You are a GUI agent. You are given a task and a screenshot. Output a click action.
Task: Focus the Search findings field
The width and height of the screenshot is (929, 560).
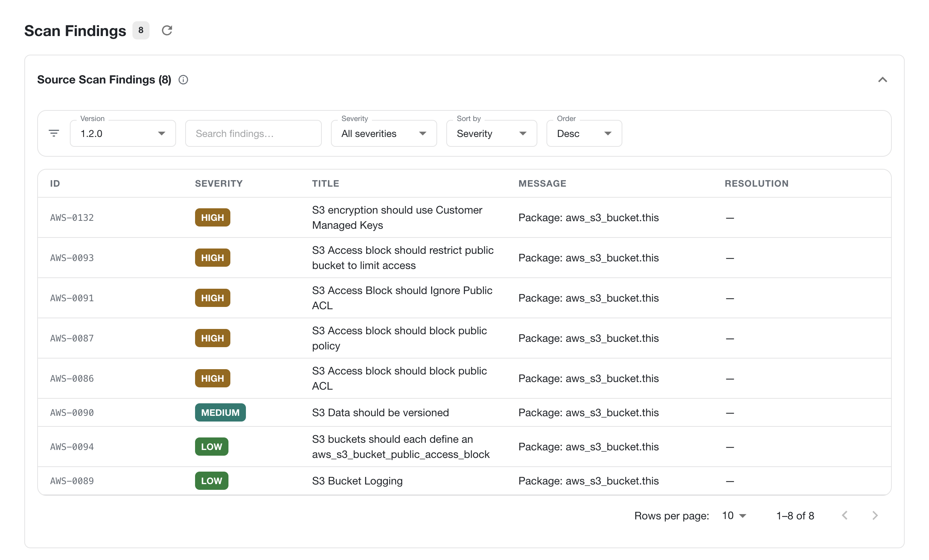(x=254, y=134)
